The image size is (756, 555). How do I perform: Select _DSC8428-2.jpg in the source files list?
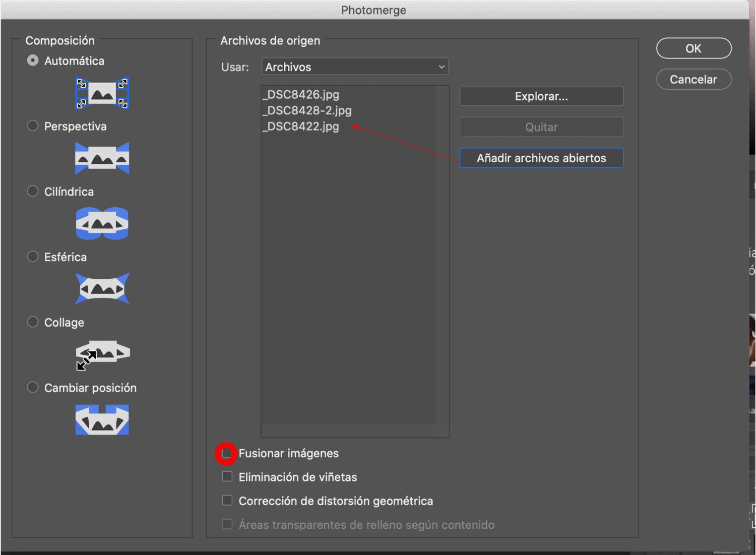pyautogui.click(x=307, y=110)
